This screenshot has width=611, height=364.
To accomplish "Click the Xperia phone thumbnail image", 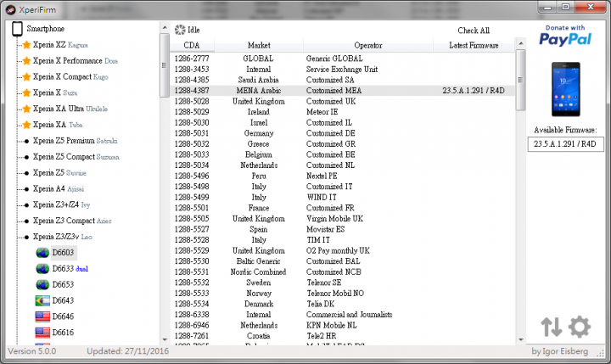I will (566, 89).
